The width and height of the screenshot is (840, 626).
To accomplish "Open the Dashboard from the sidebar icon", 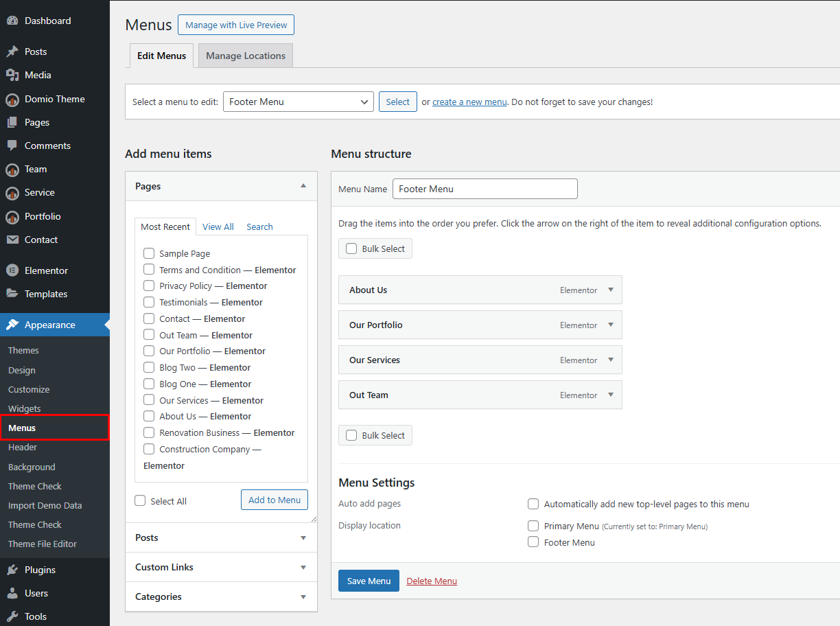I will coord(14,21).
